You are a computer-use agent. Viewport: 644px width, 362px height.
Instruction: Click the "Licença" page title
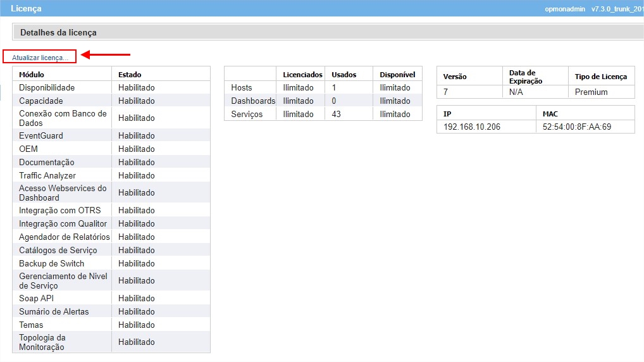coord(26,9)
